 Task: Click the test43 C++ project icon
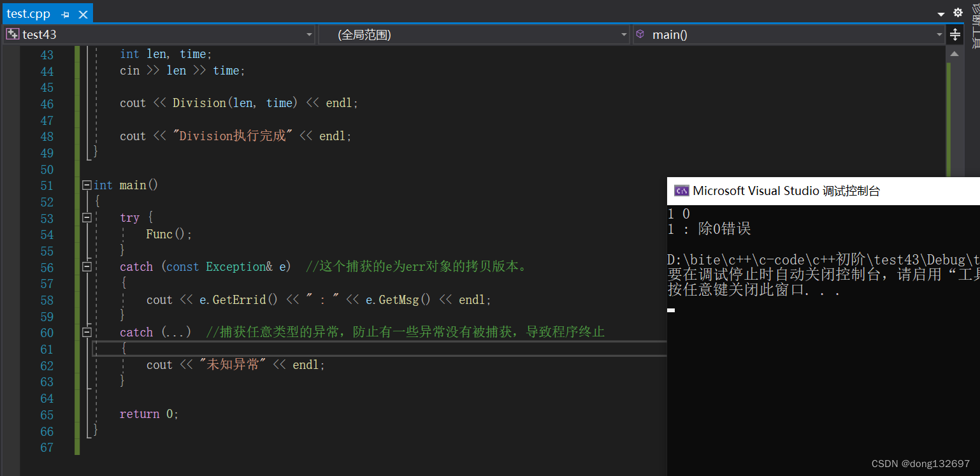tap(12, 34)
